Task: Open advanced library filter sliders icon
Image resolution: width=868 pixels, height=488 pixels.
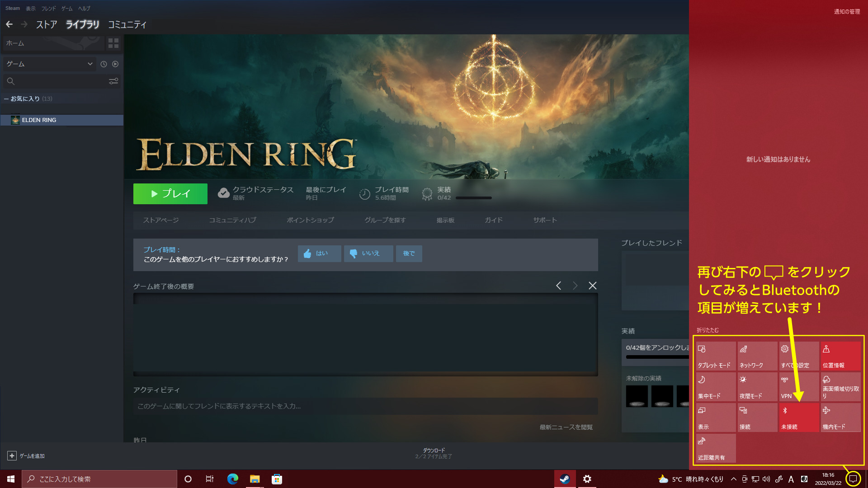Action: point(113,81)
